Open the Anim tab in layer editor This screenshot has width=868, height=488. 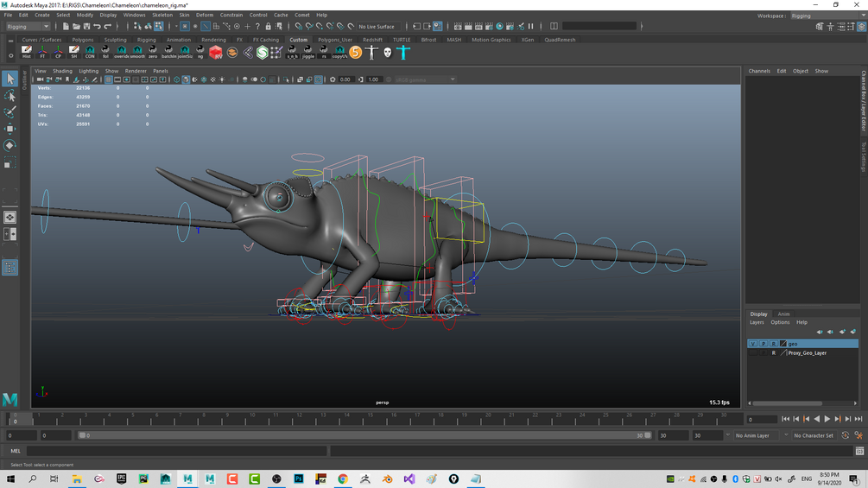783,314
